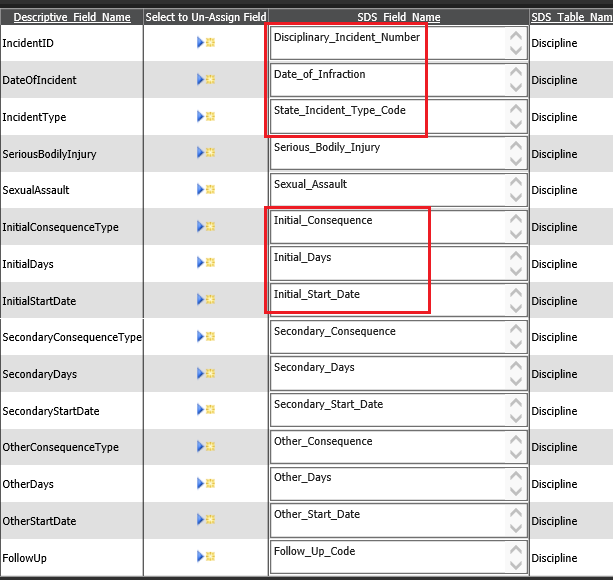613x580 pixels.
Task: Click the Disciplinary_Incident_Number text field
Action: (x=385, y=43)
